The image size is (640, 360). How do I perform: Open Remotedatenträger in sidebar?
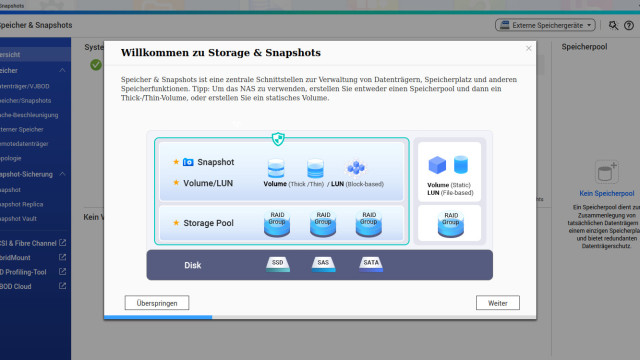point(24,144)
